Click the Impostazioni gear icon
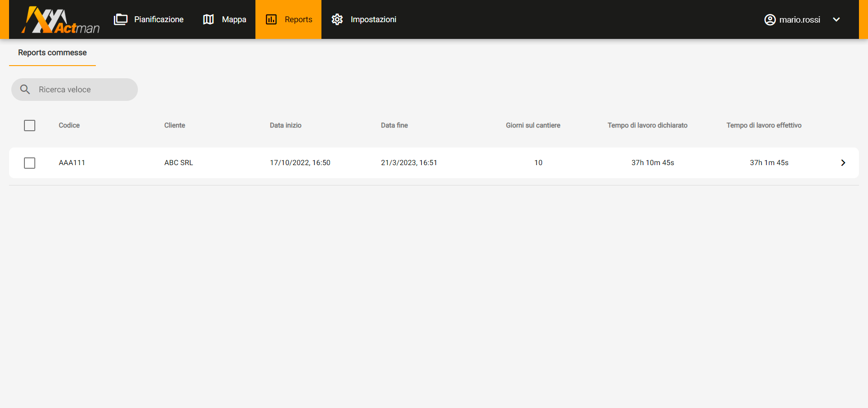 pos(337,19)
